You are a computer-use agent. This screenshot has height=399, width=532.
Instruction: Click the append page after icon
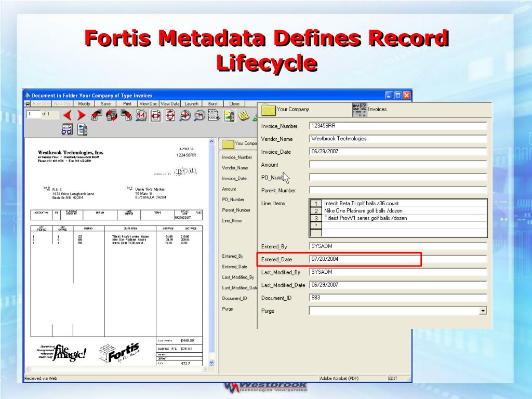pos(126,115)
